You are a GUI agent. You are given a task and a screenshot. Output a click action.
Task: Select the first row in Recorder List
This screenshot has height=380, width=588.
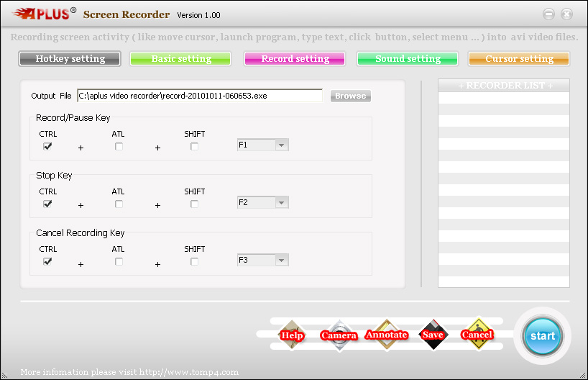click(504, 98)
